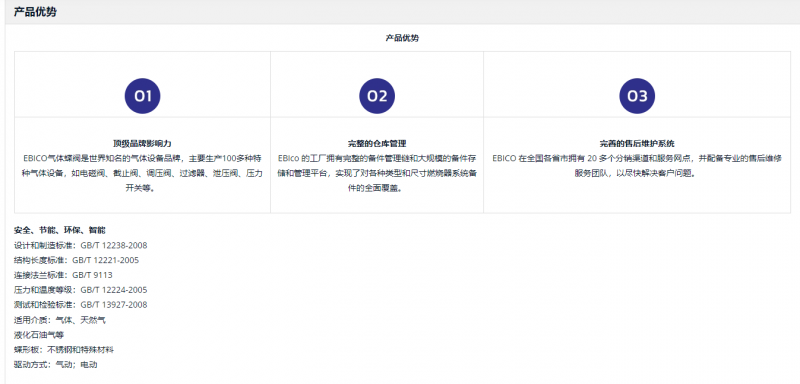Click the 驱动方式：气动；电动 line

[x=56, y=365]
